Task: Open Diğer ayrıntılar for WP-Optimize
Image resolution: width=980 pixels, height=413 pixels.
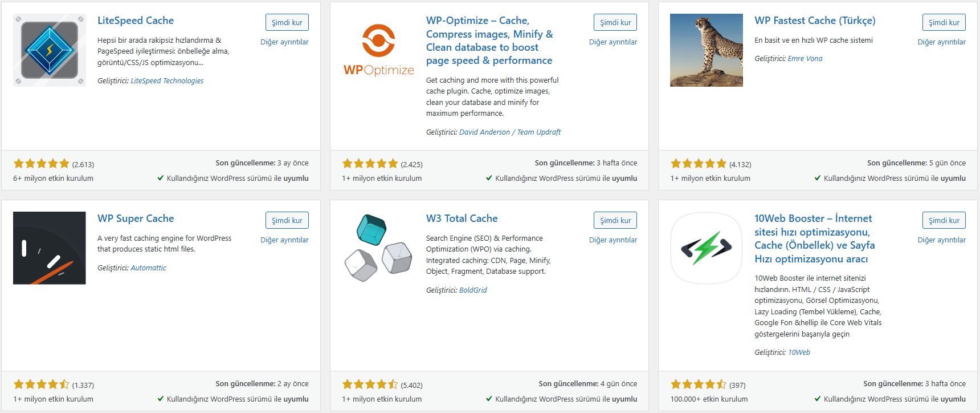Action: 613,42
